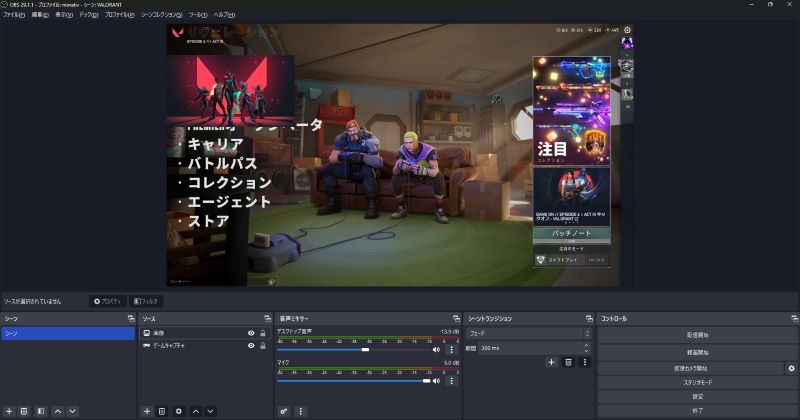The width and height of the screenshot is (800, 420).
Task: Start streaming with 配信開始
Action: pyautogui.click(x=697, y=335)
